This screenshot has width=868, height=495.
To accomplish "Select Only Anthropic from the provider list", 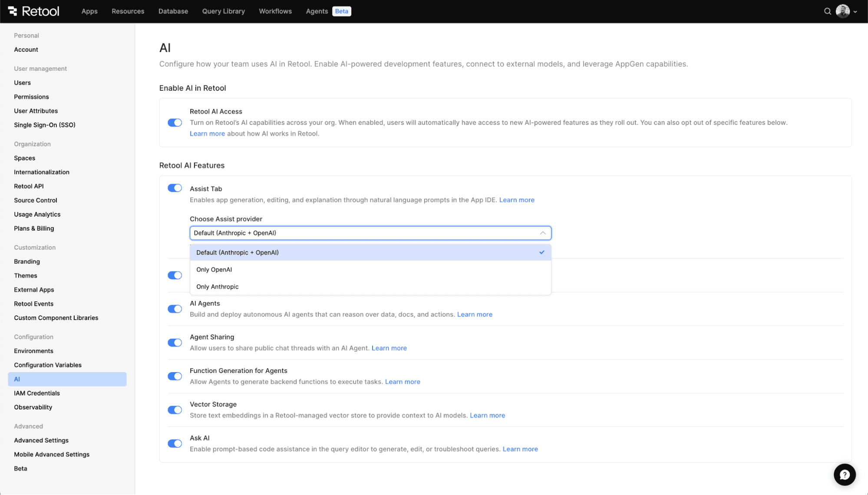I will [x=217, y=287].
